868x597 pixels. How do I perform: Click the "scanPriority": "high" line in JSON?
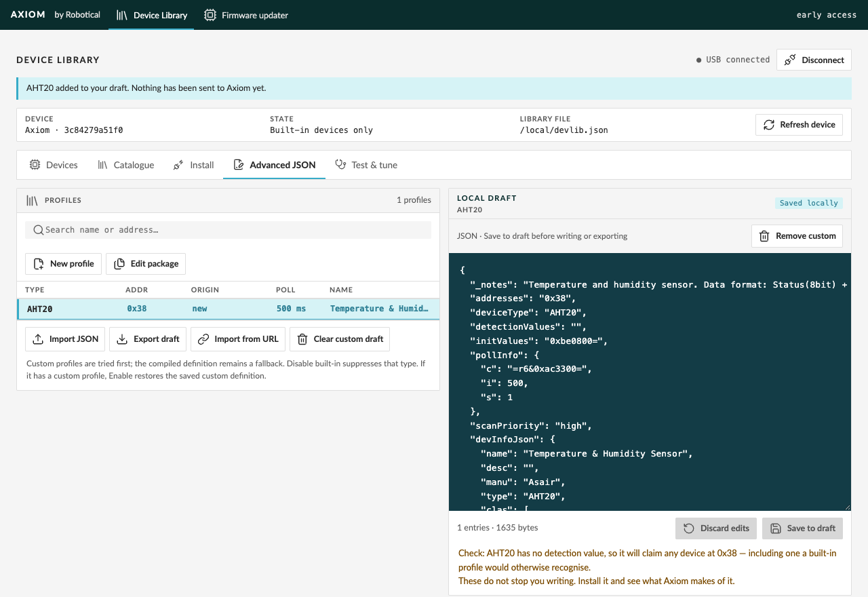531,426
